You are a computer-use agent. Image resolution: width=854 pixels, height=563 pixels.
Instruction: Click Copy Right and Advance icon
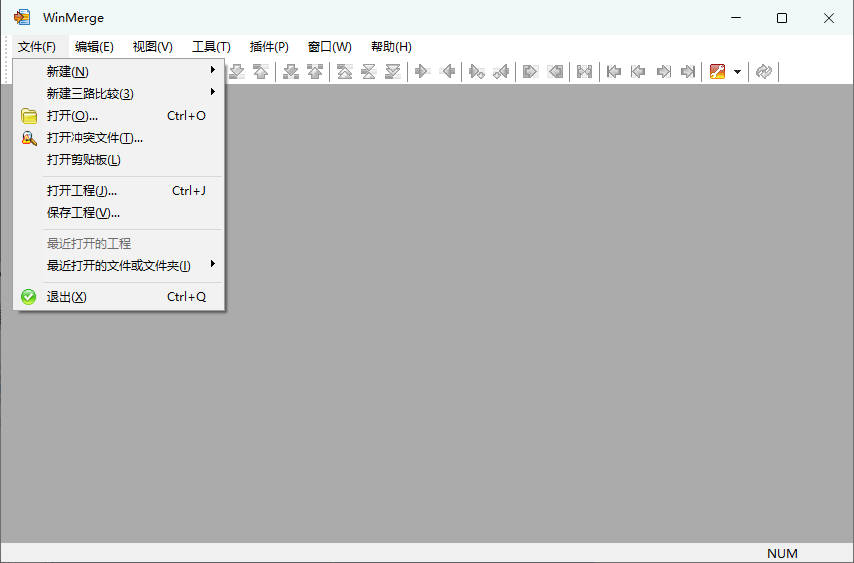477,71
